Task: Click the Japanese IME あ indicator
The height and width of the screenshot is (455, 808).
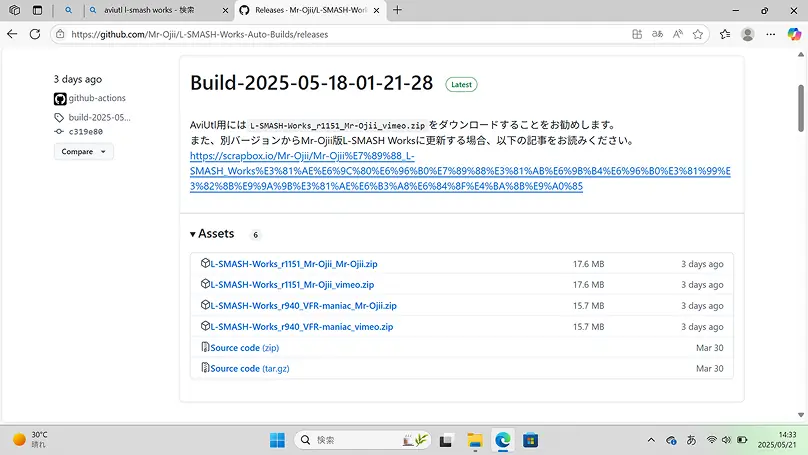Action: pos(692,440)
